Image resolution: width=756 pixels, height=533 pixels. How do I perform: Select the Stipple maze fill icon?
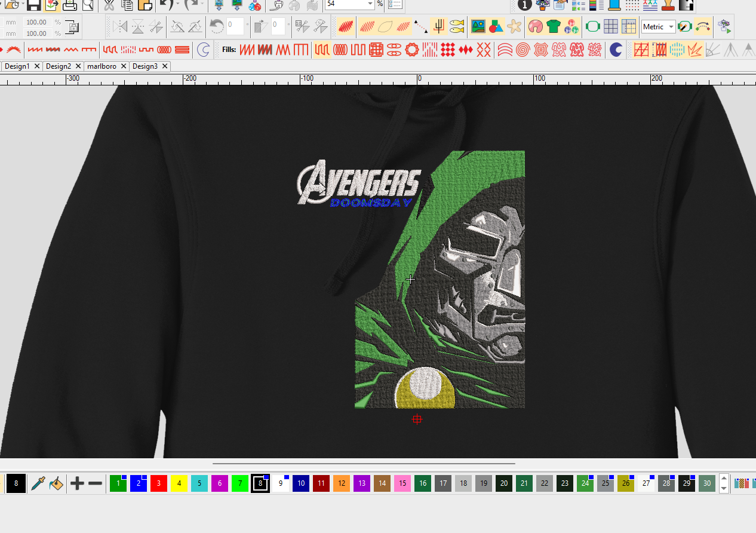click(x=558, y=50)
